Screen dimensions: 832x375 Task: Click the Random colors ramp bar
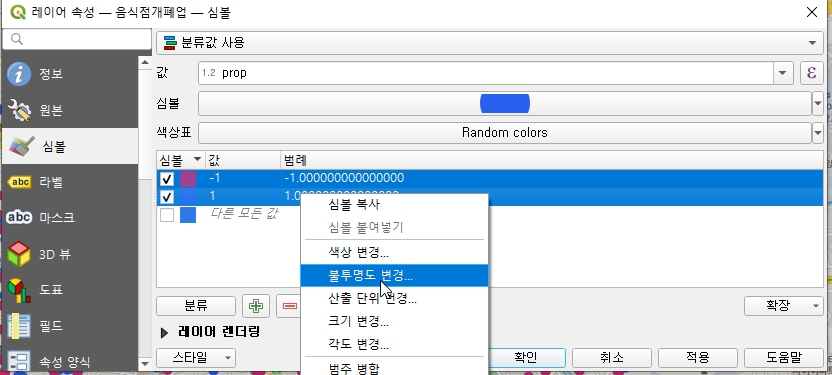[x=505, y=133]
